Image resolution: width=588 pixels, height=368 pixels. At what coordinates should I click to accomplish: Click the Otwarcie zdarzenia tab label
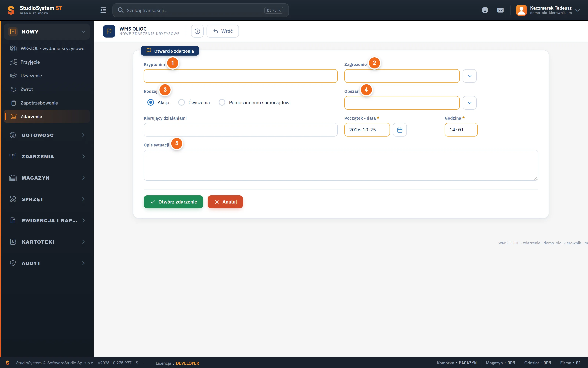(x=170, y=51)
